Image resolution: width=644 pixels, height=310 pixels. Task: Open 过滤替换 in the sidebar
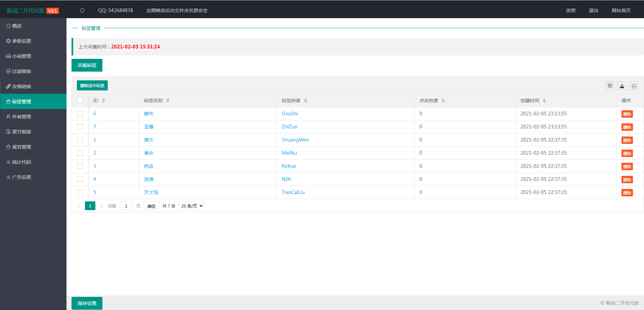33,71
